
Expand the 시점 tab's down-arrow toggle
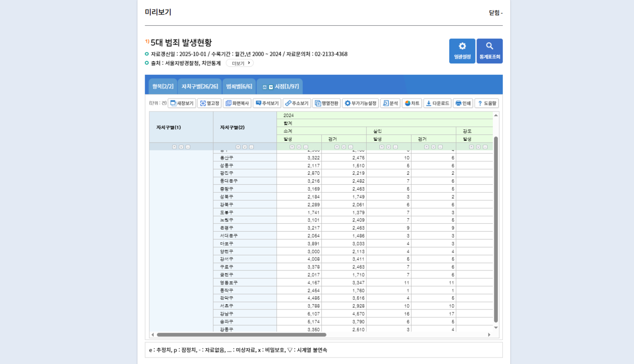(x=271, y=87)
